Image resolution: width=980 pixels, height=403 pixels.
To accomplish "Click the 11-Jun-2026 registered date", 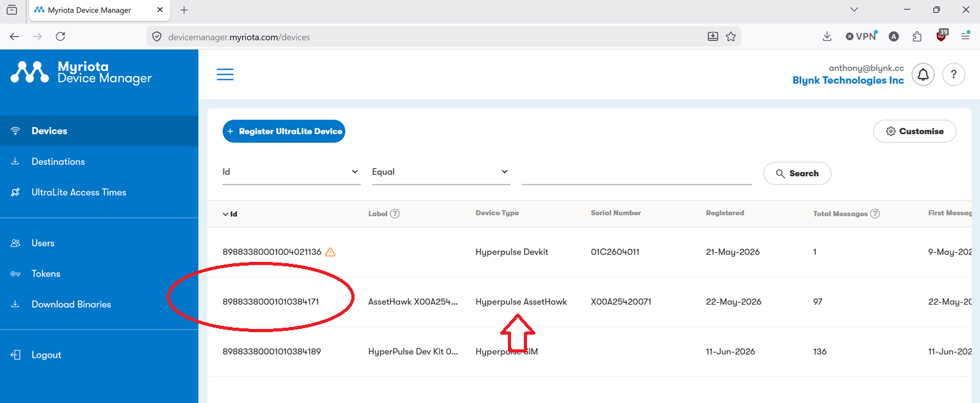I will (730, 351).
